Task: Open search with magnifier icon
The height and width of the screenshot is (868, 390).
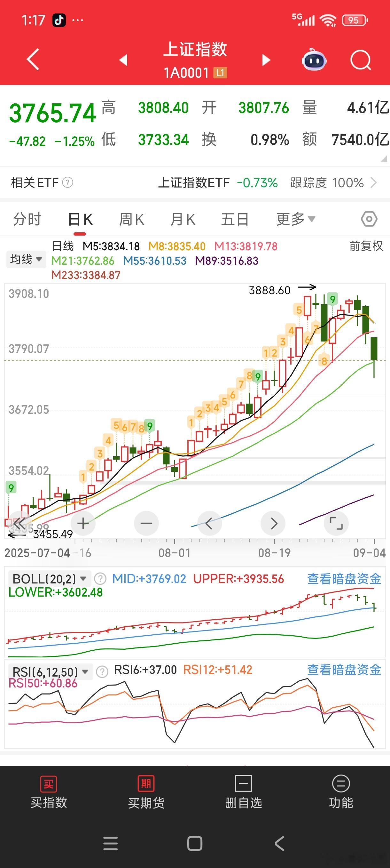Action: pyautogui.click(x=360, y=60)
